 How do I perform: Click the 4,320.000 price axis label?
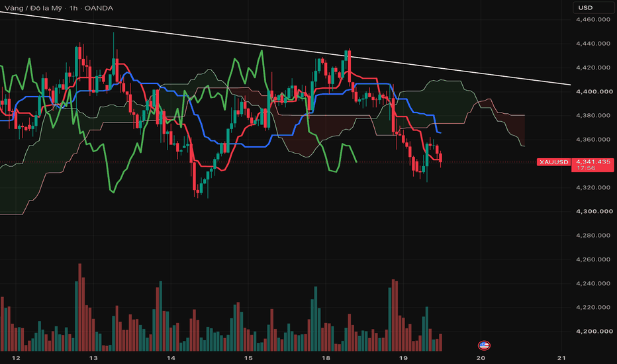593,187
